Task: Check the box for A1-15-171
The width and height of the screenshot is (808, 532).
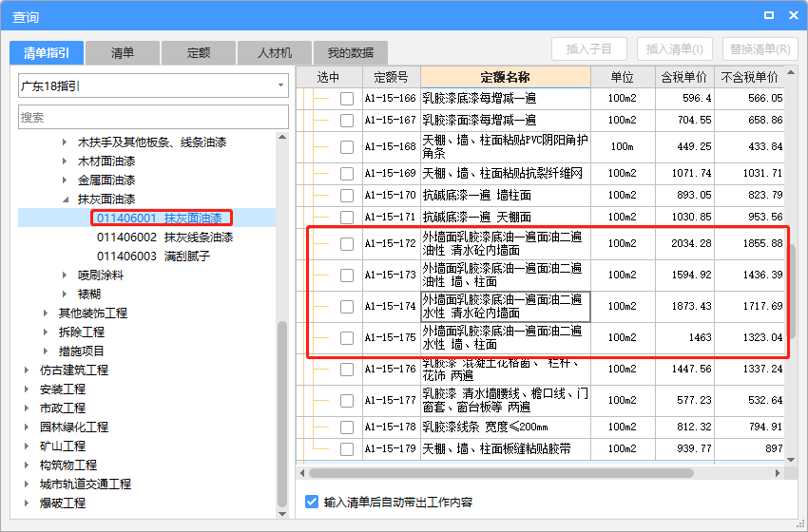Action: point(347,218)
